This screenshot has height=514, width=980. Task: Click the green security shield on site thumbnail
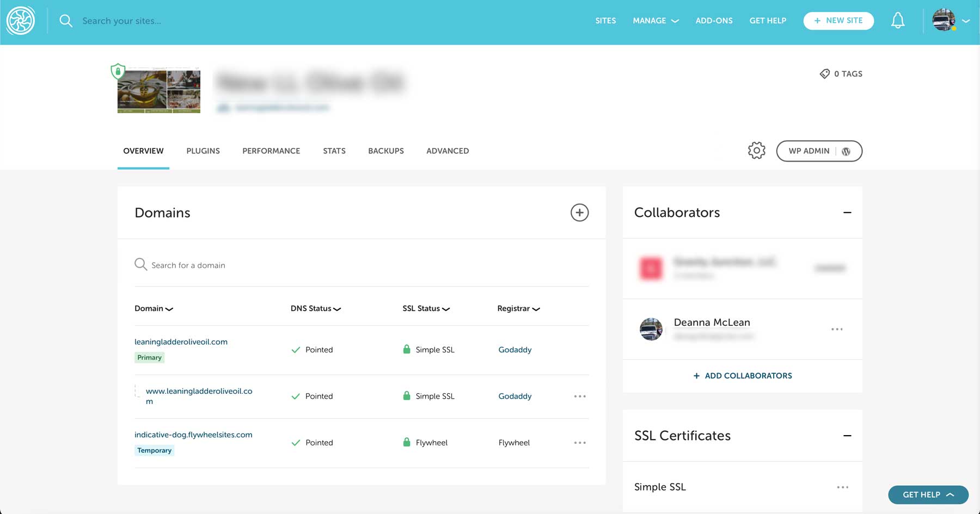[x=118, y=71]
